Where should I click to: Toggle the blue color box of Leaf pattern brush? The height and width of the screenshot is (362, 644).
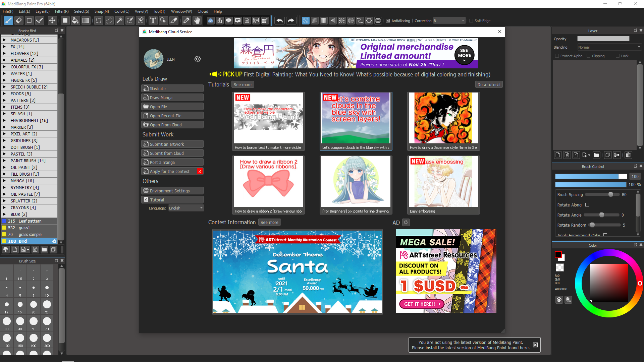coord(4,221)
